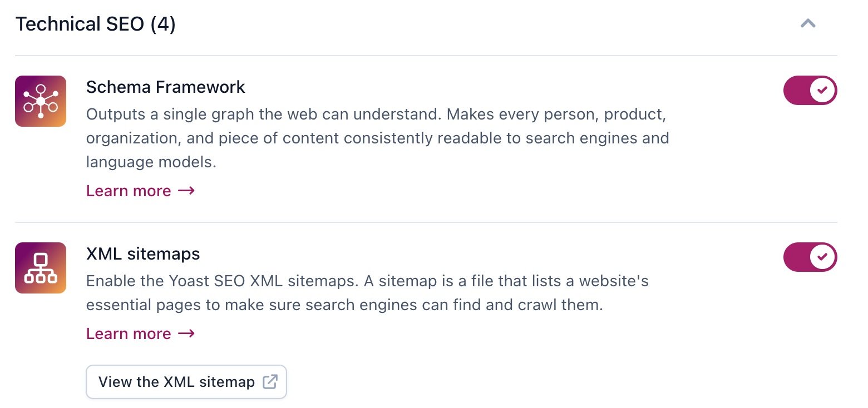Click the arrow after Schema Framework's Learn more
Viewport: 868px width, 408px height.
point(186,191)
